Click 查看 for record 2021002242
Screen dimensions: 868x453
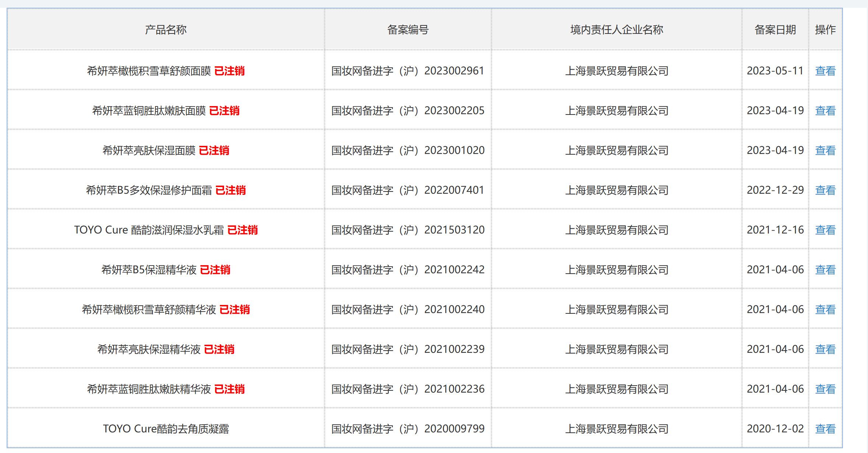point(825,270)
